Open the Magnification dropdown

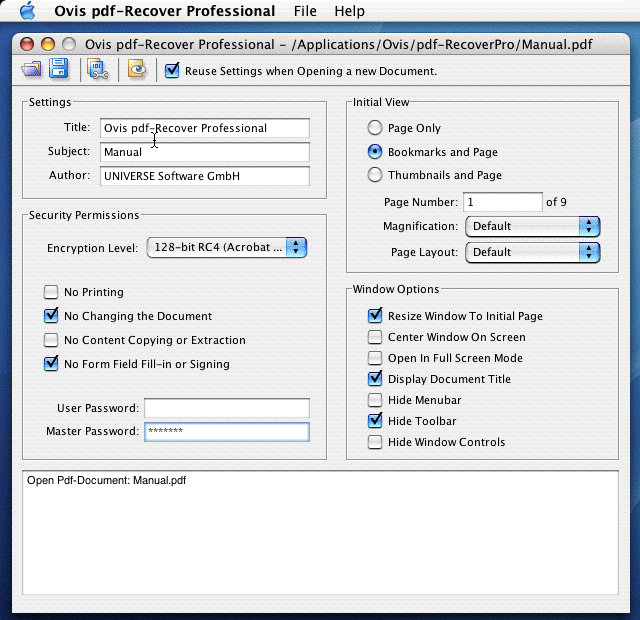[x=533, y=226]
